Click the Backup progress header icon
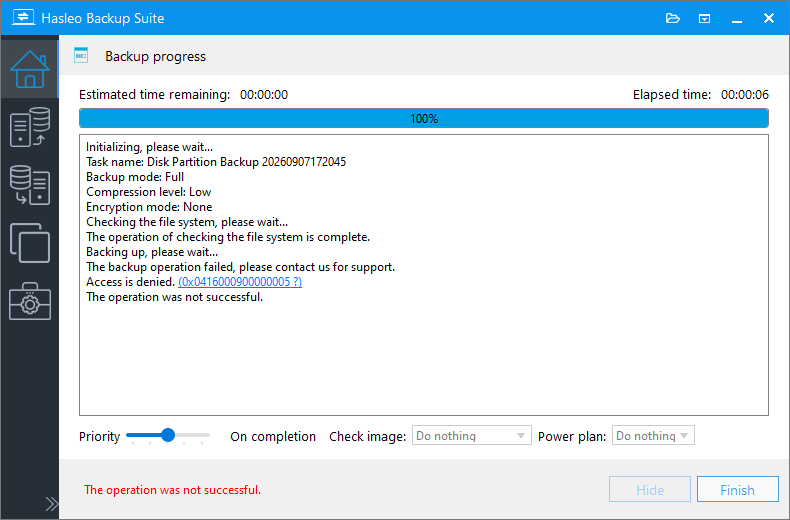The width and height of the screenshot is (790, 520). pos(81,55)
